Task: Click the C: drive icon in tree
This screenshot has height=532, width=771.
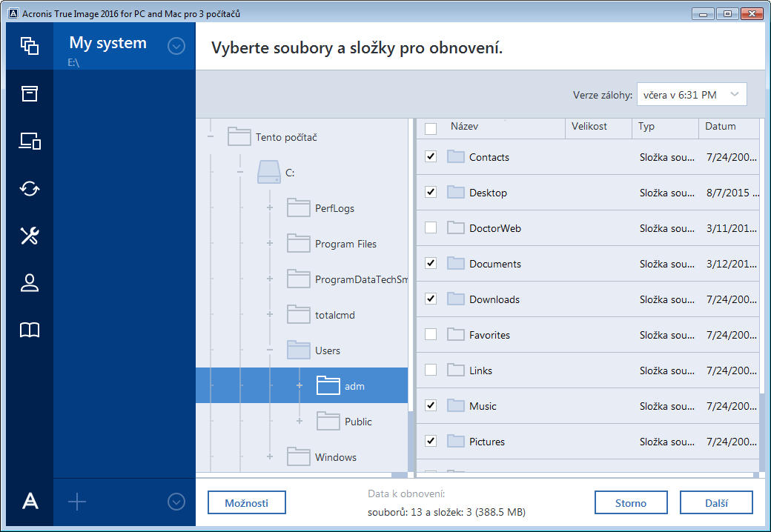Action: [269, 173]
